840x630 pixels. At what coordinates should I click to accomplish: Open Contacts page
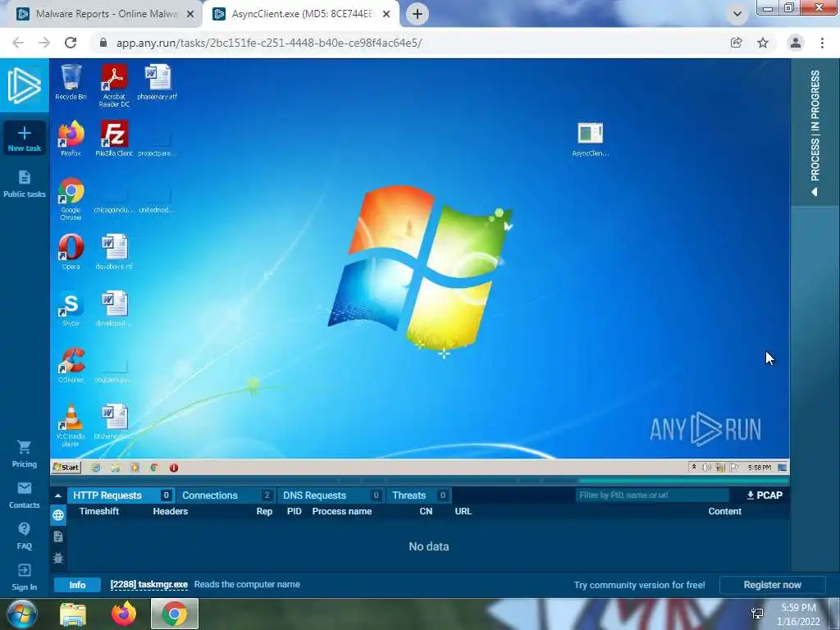tap(24, 495)
